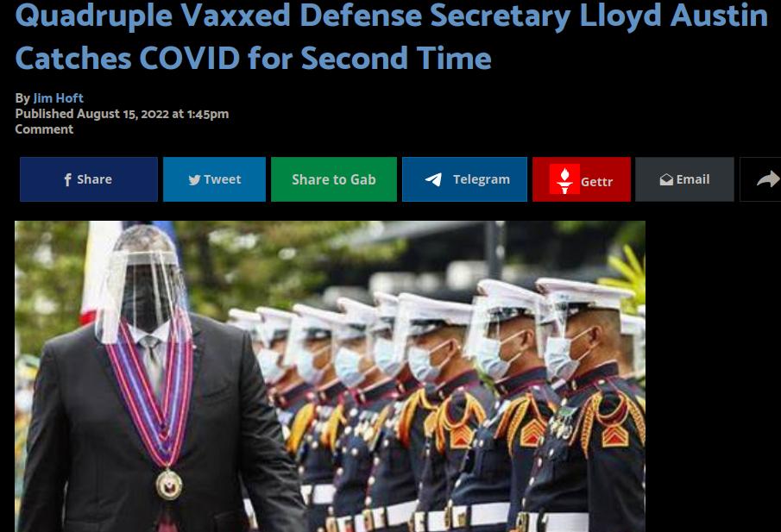Screen dimensions: 781x532
Task: Open author Jim Hoft's page
Action: pyautogui.click(x=59, y=98)
